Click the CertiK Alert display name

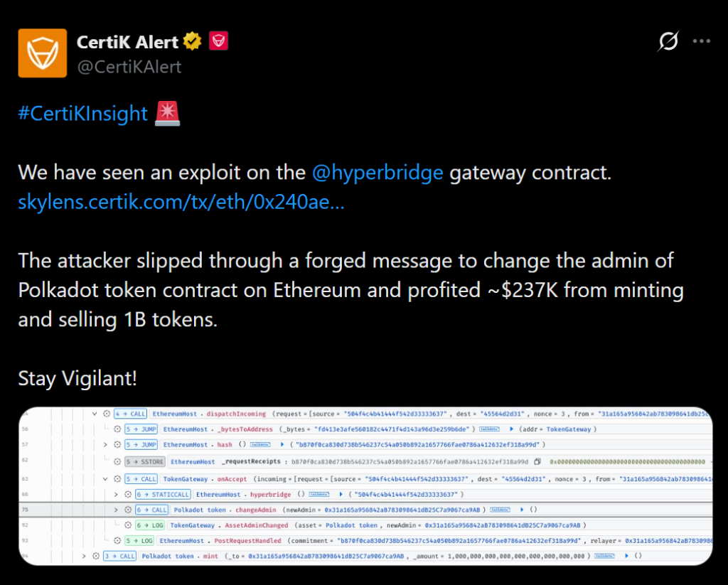(x=127, y=42)
